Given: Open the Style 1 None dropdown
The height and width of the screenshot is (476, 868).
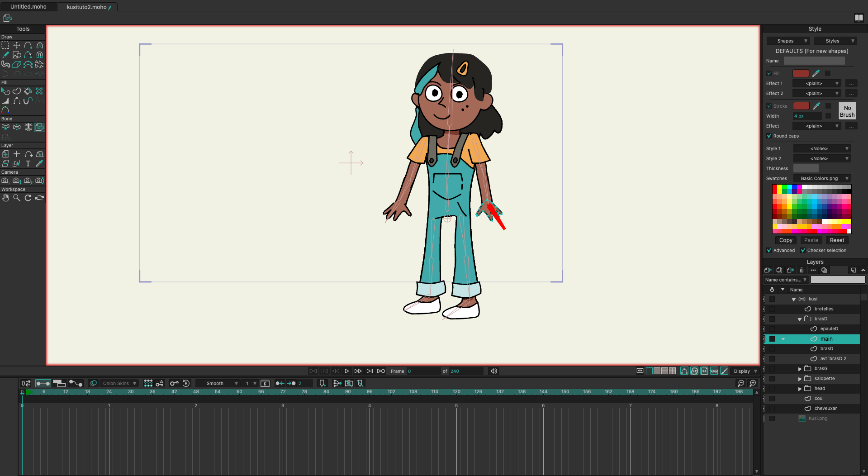Looking at the screenshot, I should pyautogui.click(x=822, y=148).
